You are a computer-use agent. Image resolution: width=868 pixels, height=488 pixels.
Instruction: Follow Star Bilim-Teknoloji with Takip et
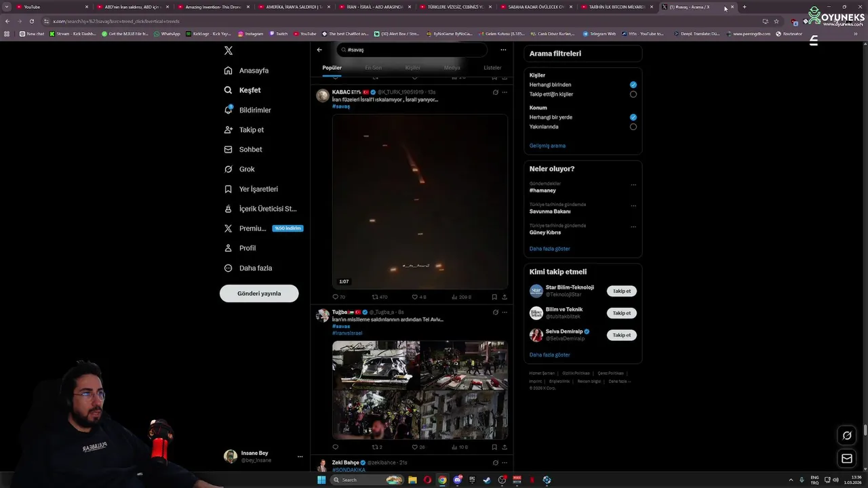coord(621,291)
